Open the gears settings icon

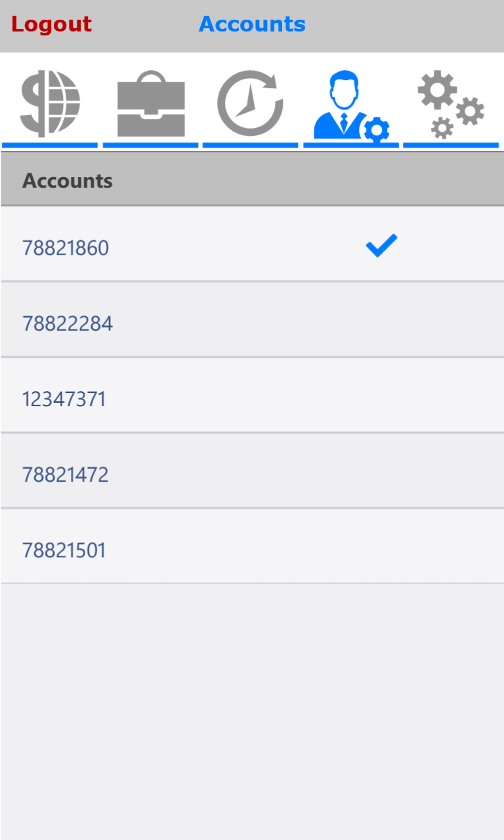coord(451,104)
